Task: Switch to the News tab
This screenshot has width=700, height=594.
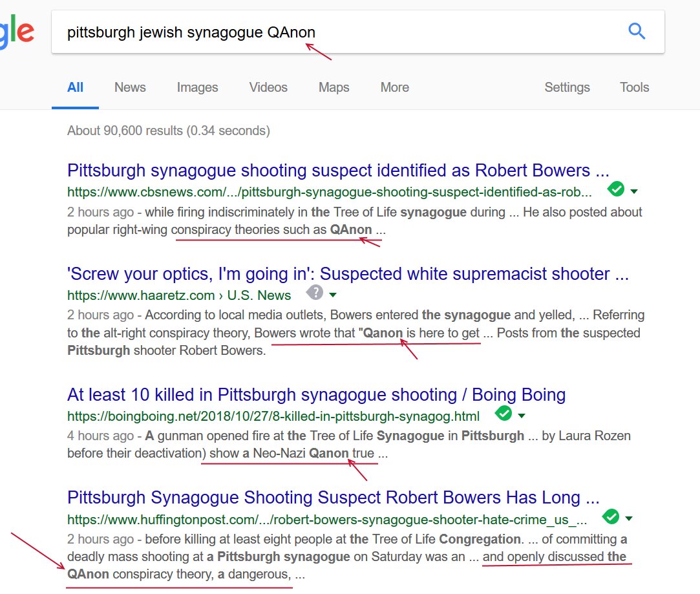Action: [130, 87]
